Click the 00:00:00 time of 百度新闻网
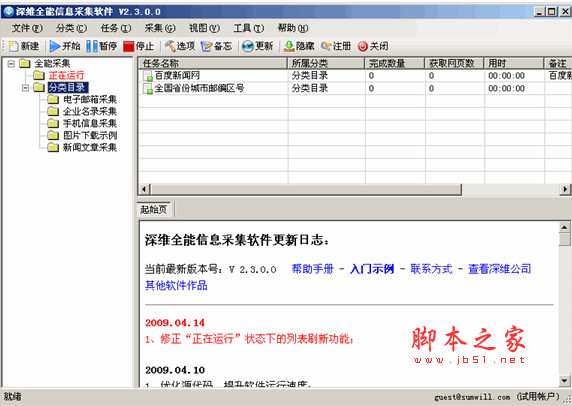Viewport: 572px width, 406px height. pos(506,76)
